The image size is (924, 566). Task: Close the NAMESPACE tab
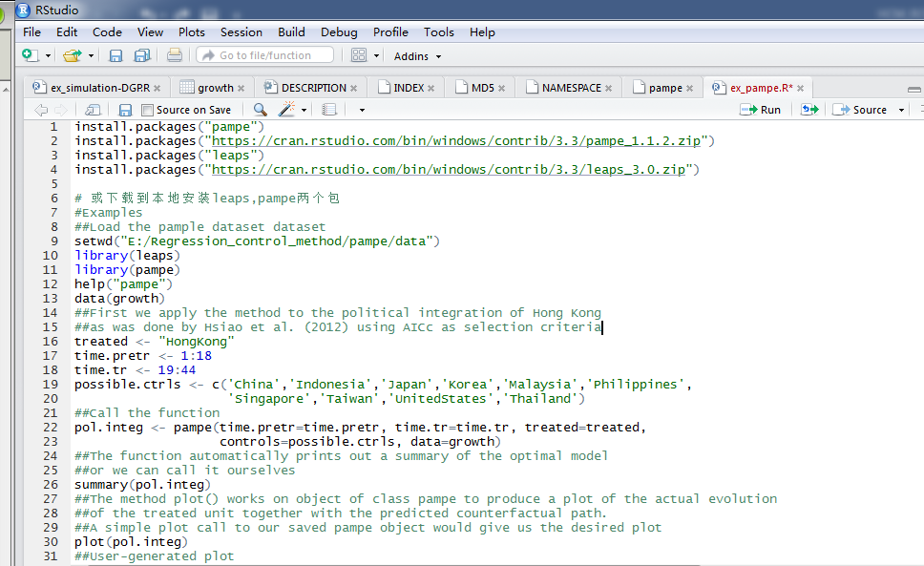(x=608, y=89)
